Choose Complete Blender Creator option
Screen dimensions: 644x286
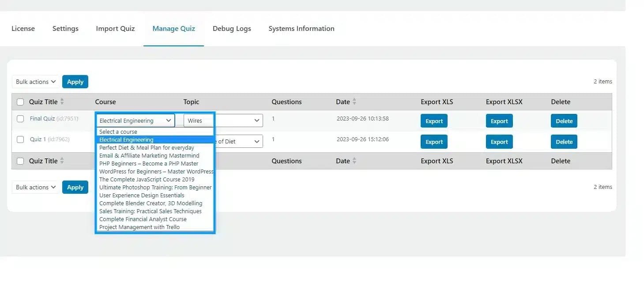coord(155,203)
